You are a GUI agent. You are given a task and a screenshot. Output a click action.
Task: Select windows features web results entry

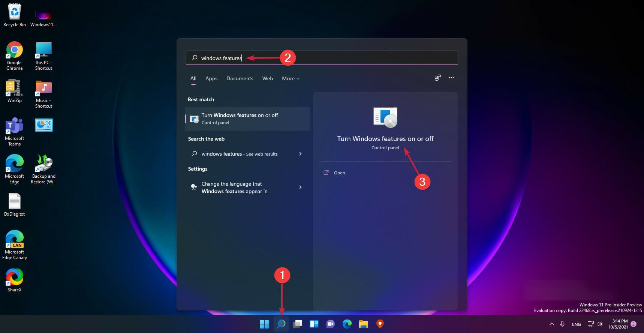pyautogui.click(x=247, y=154)
